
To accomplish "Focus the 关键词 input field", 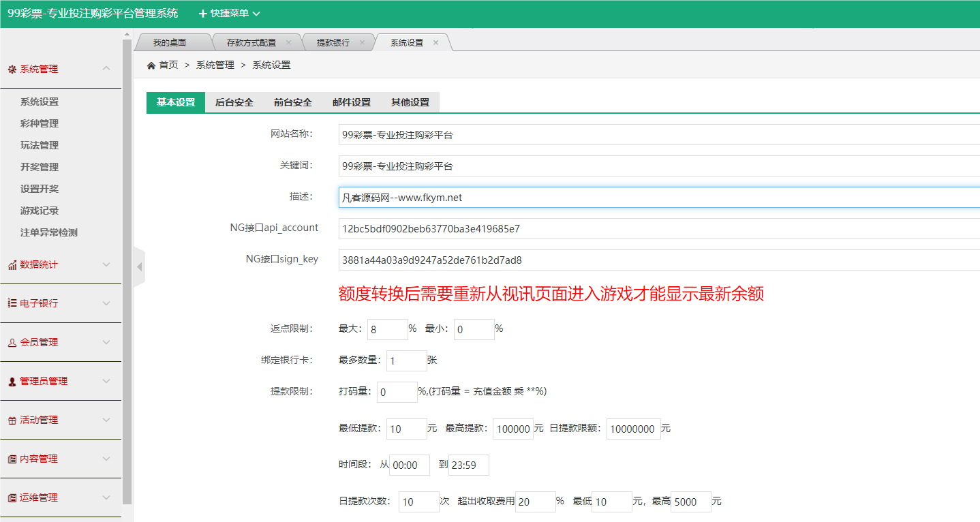I will tap(659, 166).
